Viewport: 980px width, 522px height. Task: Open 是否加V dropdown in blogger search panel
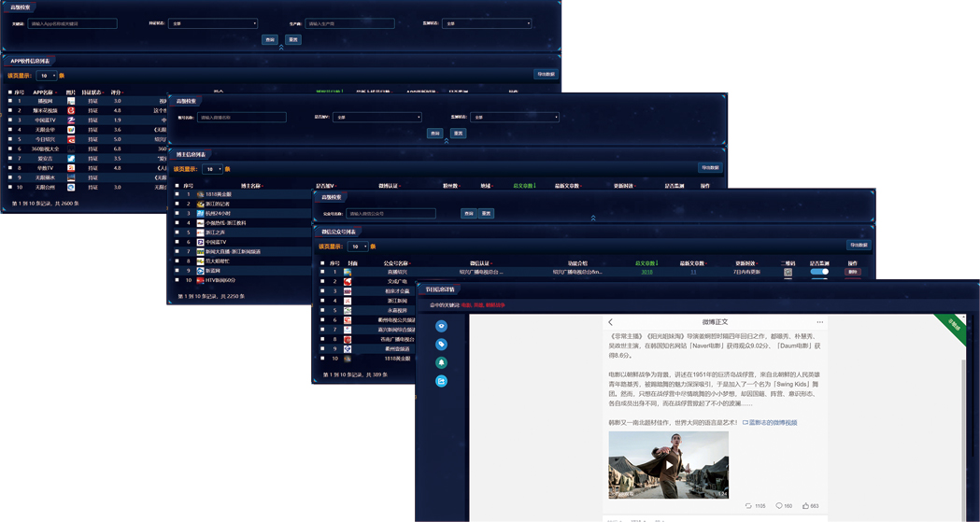coord(376,118)
